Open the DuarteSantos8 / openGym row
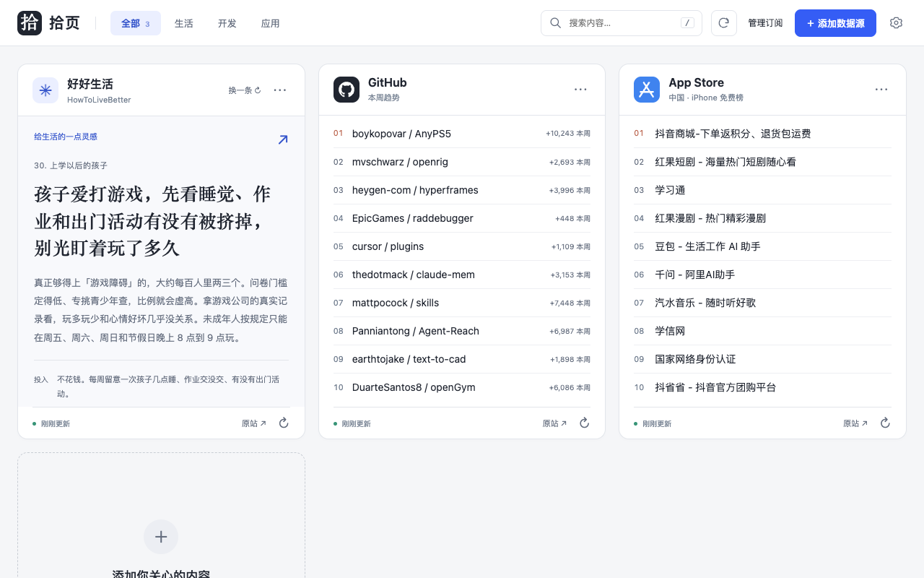This screenshot has width=924, height=578. click(462, 387)
